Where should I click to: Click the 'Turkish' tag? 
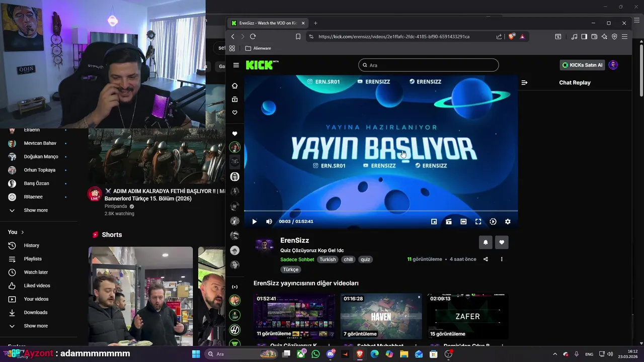[328, 259]
